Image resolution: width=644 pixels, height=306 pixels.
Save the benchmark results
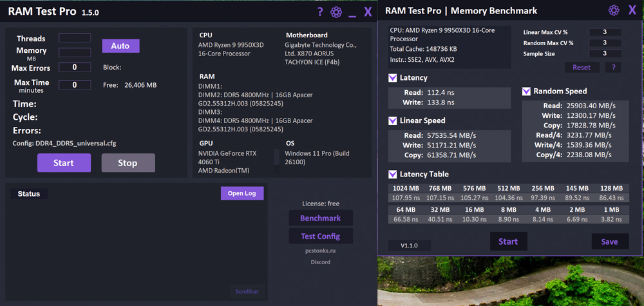(610, 242)
